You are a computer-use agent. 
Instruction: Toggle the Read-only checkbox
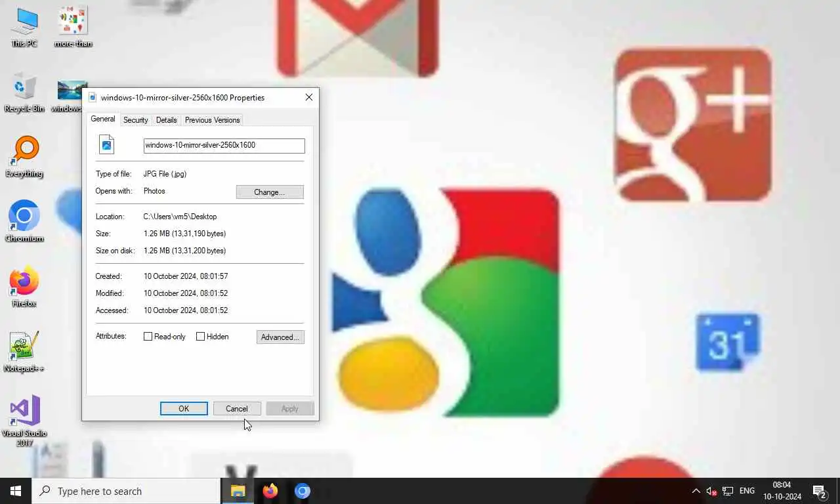point(148,336)
